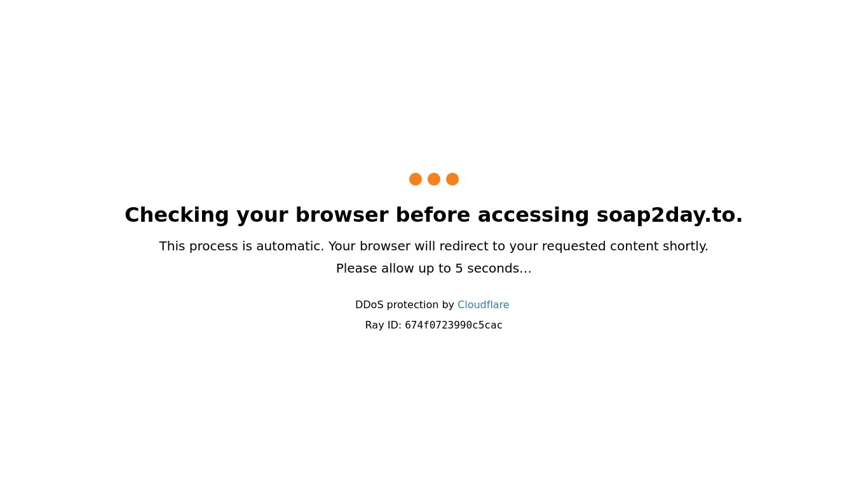868x488 pixels.
Task: Click the word "accessing" in the heading
Action: point(534,215)
